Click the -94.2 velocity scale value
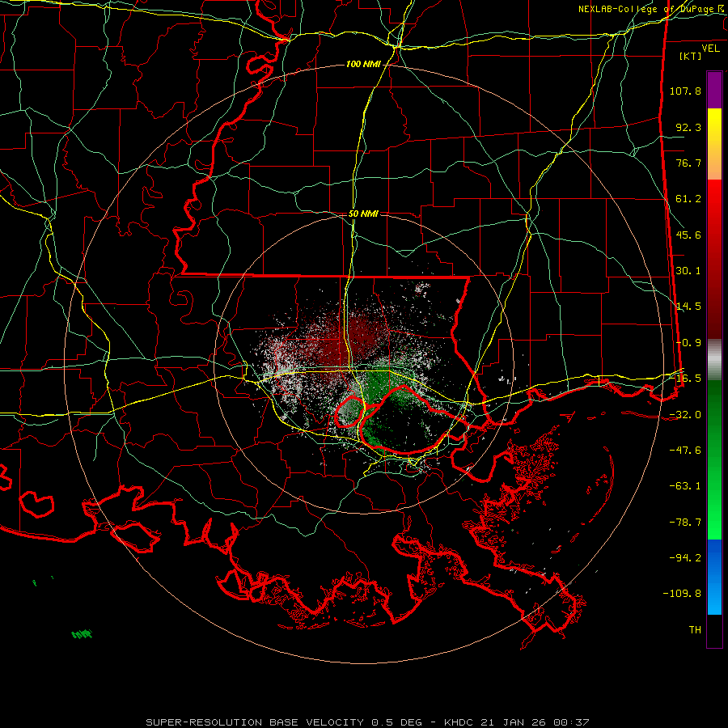 (685, 558)
